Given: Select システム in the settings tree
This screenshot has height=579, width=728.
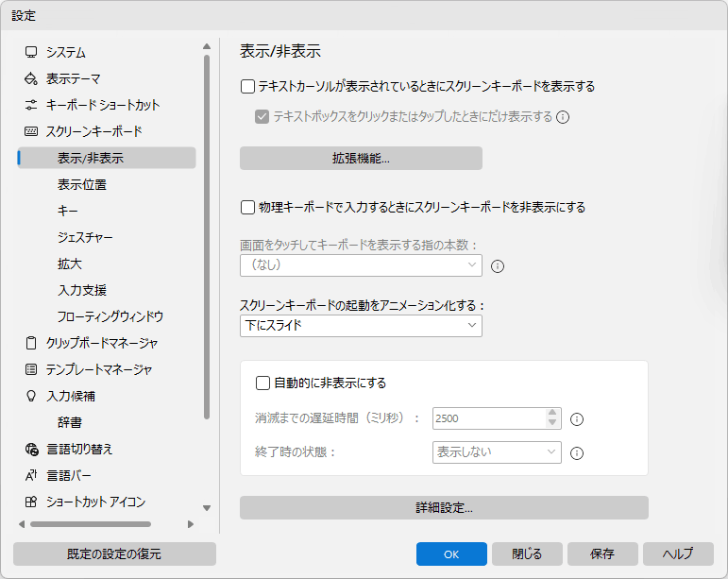Looking at the screenshot, I should click(65, 53).
